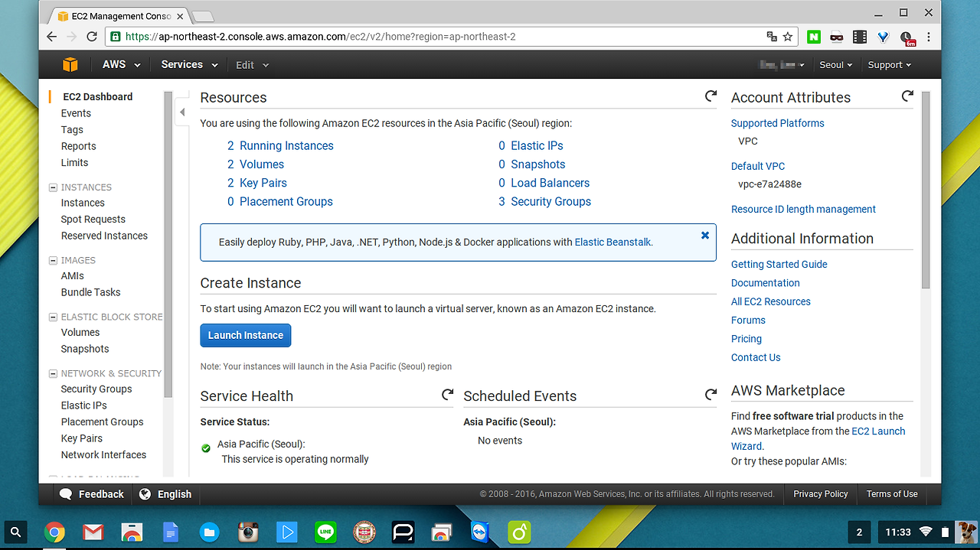Open the Seoul region dropdown
The image size is (980, 550).
tap(835, 65)
